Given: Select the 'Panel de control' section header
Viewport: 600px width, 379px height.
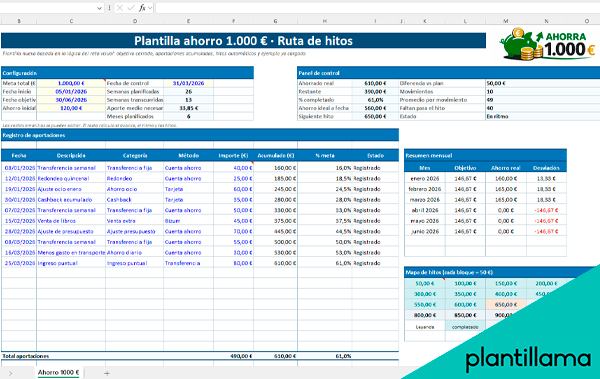Looking at the screenshot, I should (x=448, y=73).
